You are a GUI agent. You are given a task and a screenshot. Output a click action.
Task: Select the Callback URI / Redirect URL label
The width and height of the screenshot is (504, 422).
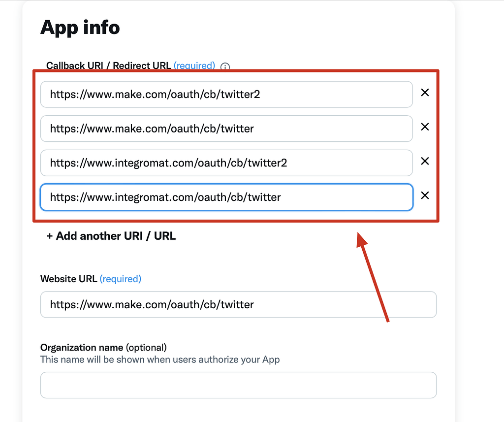pos(108,65)
